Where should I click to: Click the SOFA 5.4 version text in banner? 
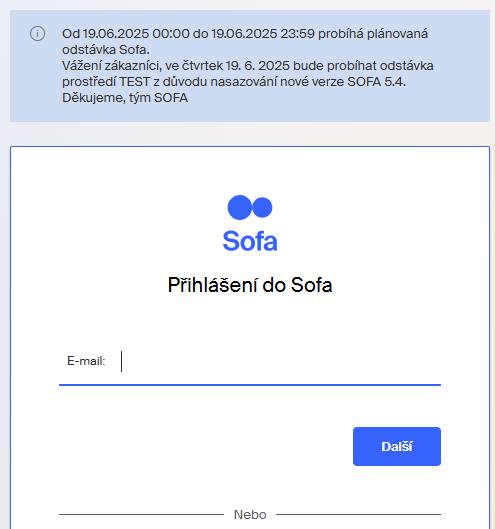tap(376, 82)
